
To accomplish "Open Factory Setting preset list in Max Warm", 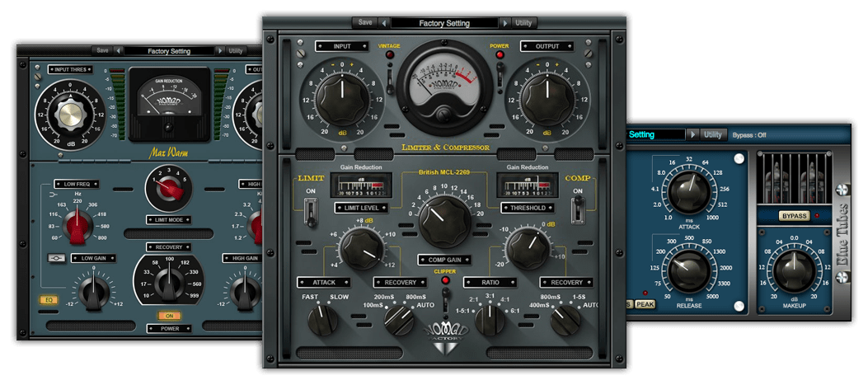I will coord(169,51).
